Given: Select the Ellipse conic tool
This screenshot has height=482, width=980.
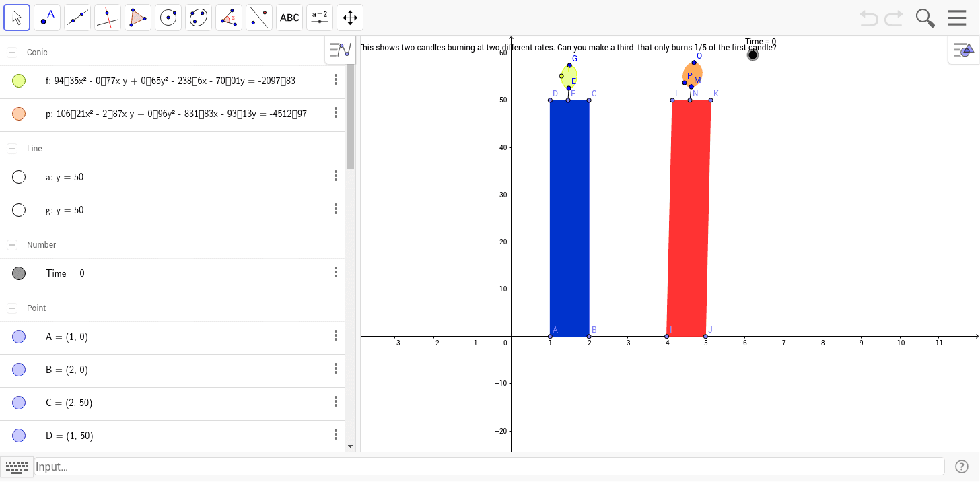Looking at the screenshot, I should click(199, 18).
